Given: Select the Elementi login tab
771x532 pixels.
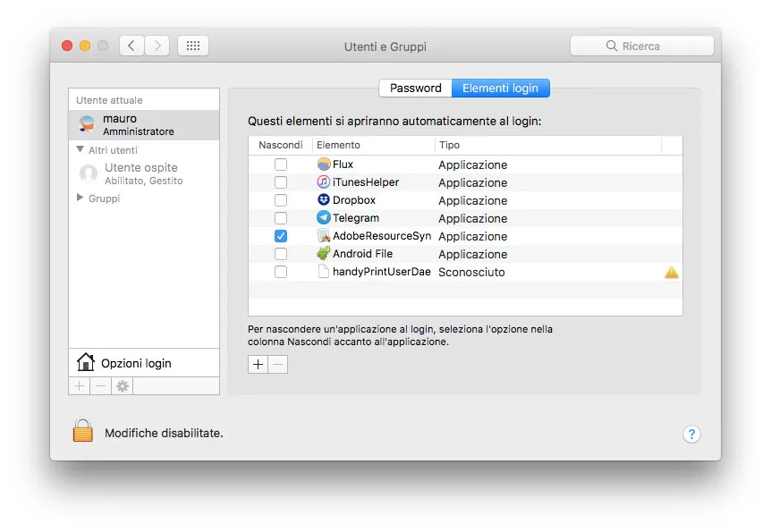Looking at the screenshot, I should [501, 88].
